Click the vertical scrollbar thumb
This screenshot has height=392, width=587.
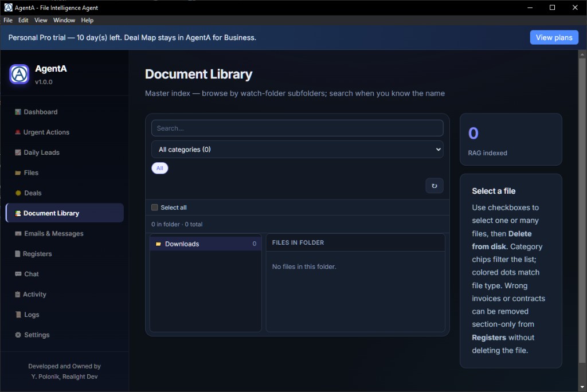(582, 210)
